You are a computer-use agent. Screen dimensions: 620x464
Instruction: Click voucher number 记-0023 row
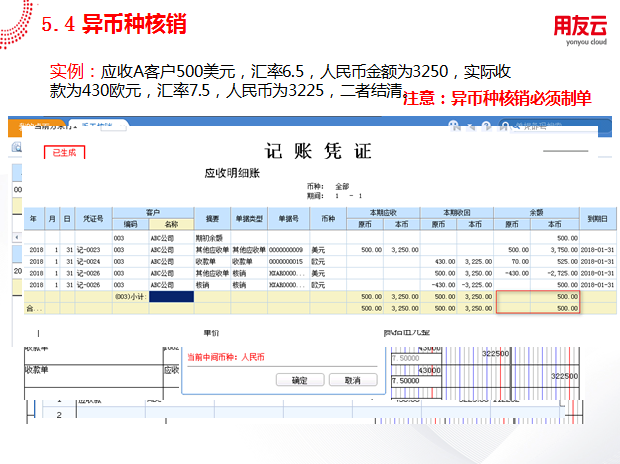(93, 250)
